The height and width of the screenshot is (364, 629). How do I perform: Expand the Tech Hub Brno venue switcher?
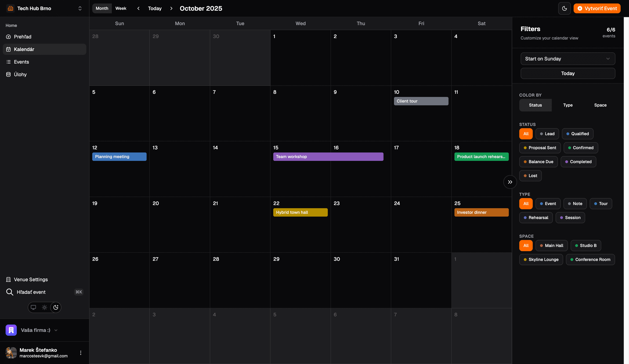tap(80, 9)
